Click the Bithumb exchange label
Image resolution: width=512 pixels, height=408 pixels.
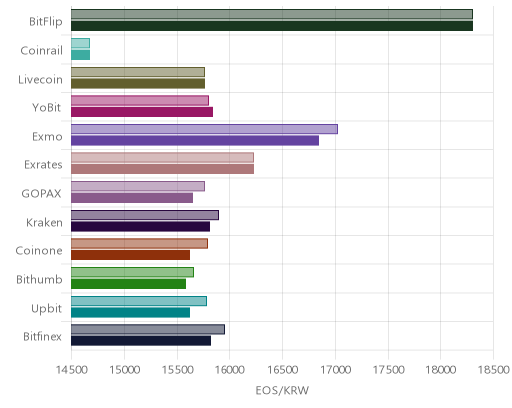coord(39,279)
